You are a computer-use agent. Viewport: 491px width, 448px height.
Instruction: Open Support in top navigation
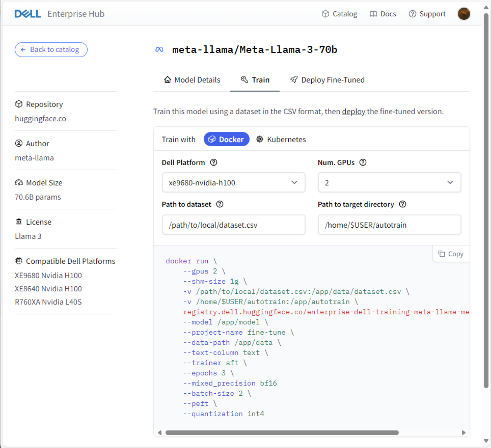[427, 14]
